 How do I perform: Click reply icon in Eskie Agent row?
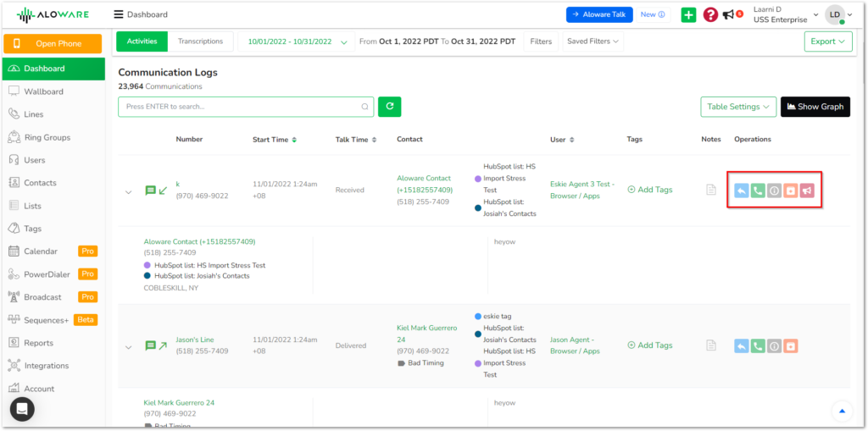[x=742, y=191]
